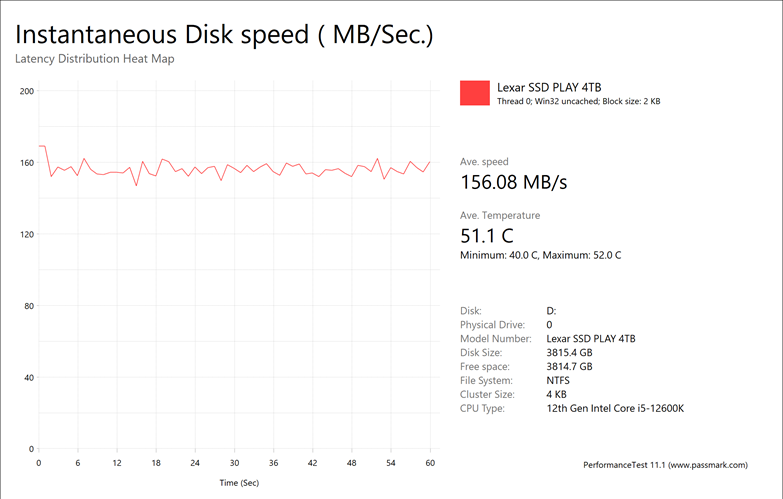Click the 3814.7 GB free space value
Screen dimensions: 783x499
pyautogui.click(x=569, y=366)
